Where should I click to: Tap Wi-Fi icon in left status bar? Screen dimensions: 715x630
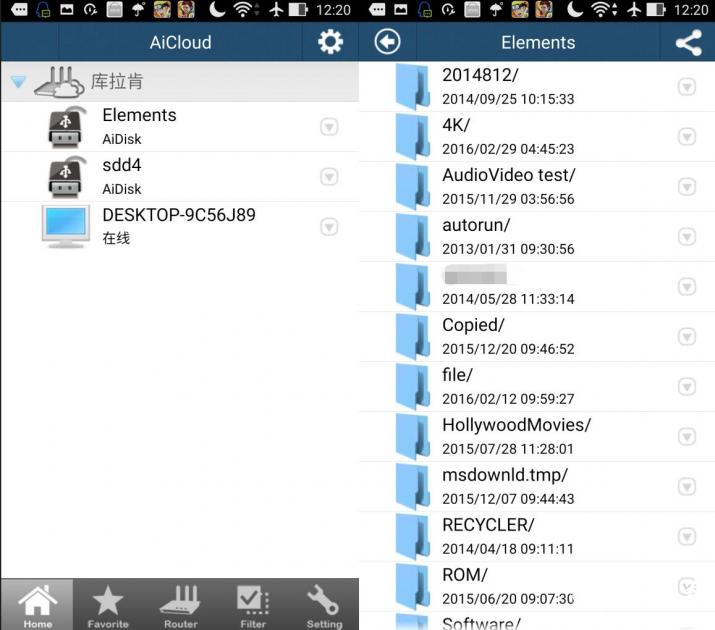[243, 9]
